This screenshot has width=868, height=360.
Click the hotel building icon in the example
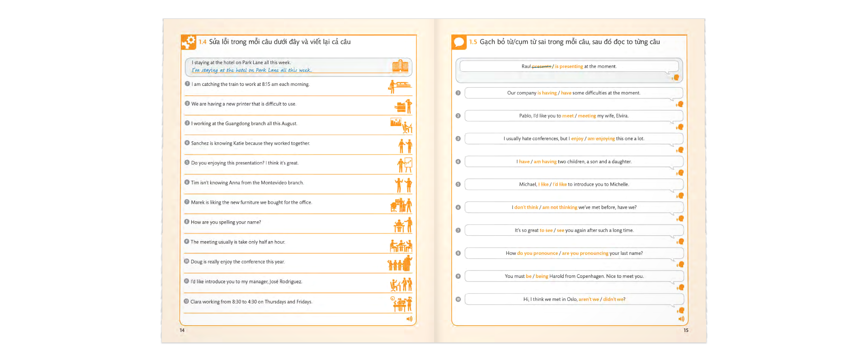(400, 66)
